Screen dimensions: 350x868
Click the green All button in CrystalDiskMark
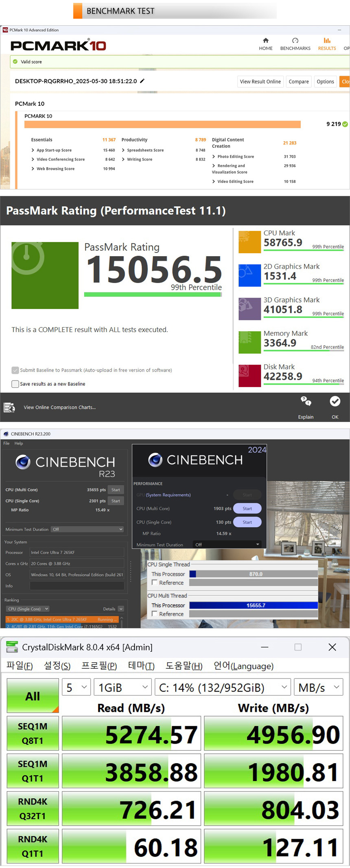click(33, 696)
